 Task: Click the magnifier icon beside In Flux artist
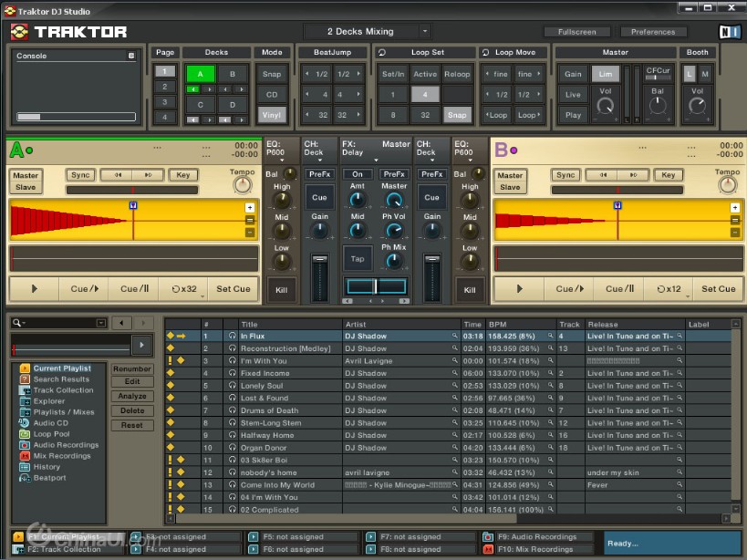coord(455,336)
